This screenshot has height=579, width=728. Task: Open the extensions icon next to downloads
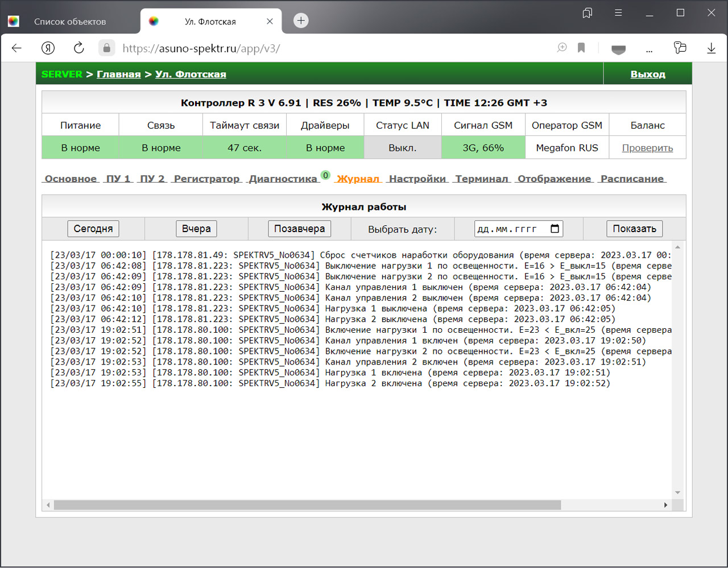click(x=680, y=48)
